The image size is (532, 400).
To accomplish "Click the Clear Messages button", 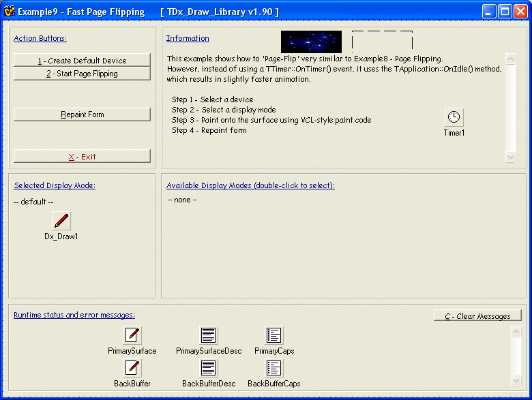I will click(477, 316).
